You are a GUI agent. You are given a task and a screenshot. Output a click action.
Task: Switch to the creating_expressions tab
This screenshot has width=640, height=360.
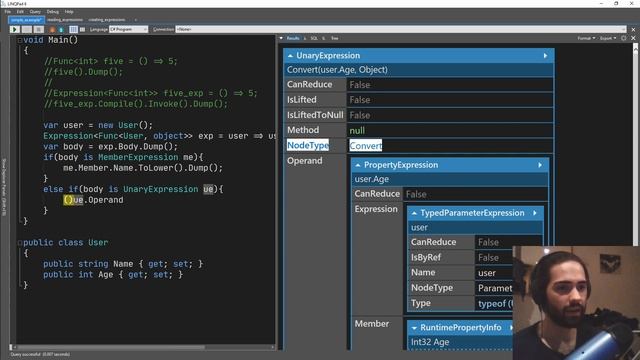[107, 20]
